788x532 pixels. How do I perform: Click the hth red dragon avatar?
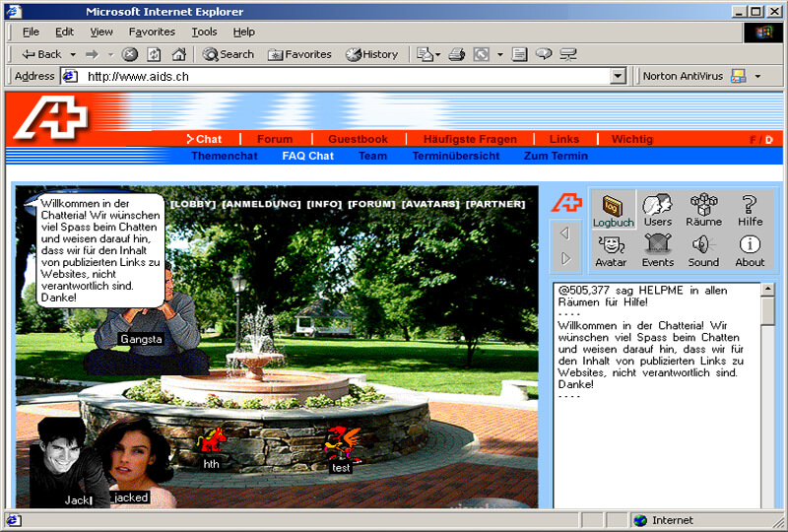(x=212, y=441)
